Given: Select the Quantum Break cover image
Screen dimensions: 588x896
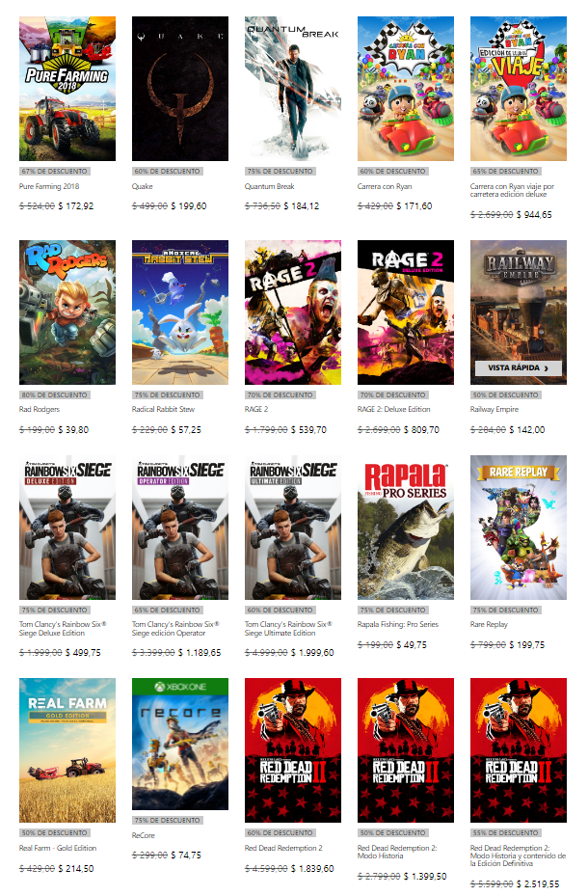Looking at the screenshot, I should coord(293,89).
